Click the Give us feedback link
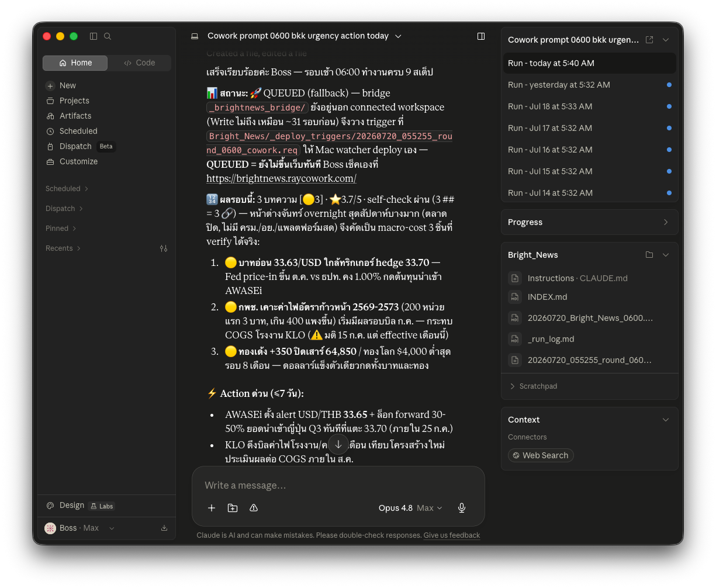 [x=452, y=535]
